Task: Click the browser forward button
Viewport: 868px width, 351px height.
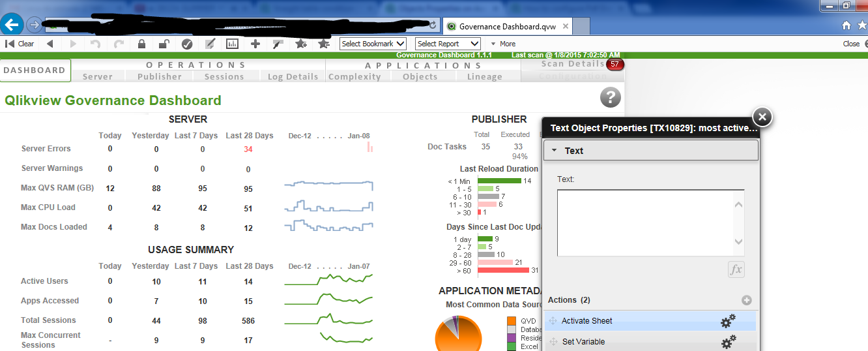Action: point(34,25)
